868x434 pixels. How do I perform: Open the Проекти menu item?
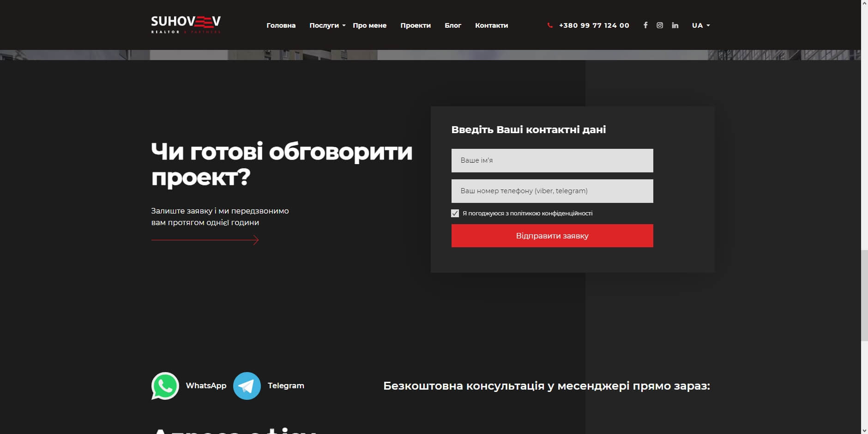tap(415, 25)
